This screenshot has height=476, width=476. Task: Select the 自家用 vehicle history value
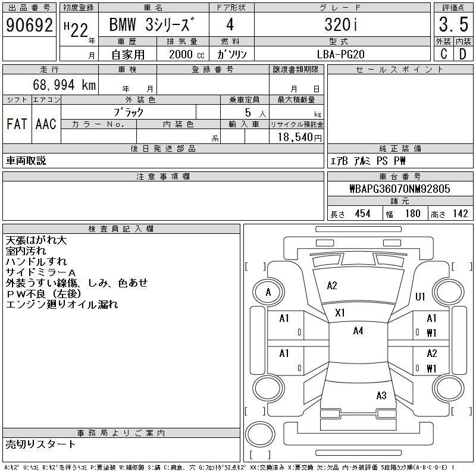[x=128, y=55]
